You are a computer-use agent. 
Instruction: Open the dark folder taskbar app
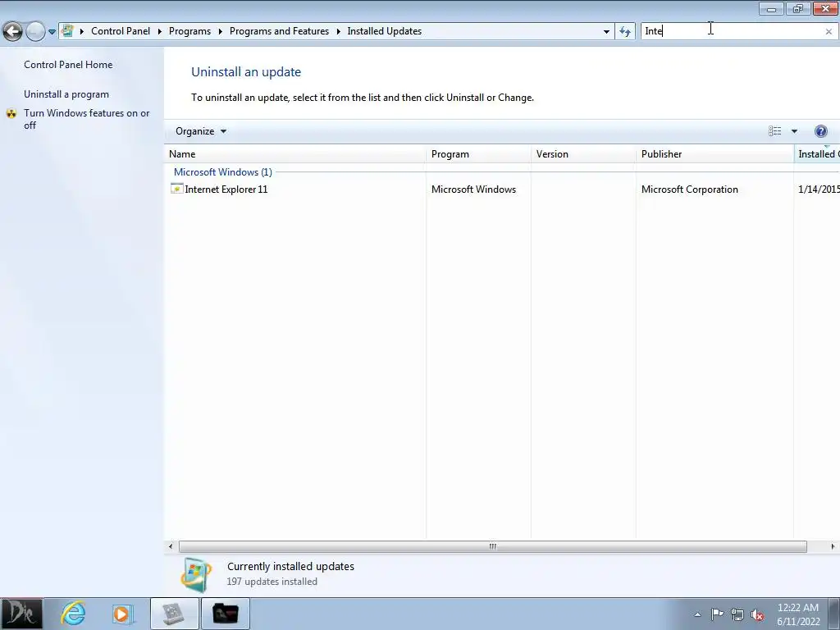(x=226, y=614)
